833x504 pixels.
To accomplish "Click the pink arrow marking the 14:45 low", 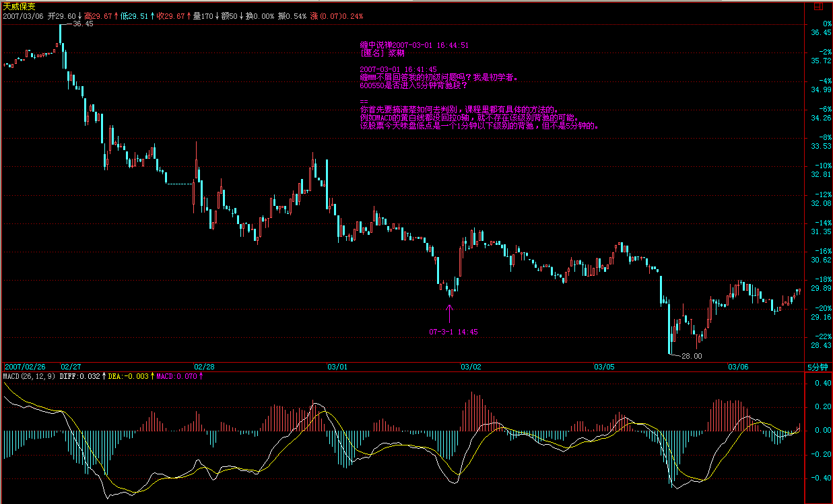I will pos(451,313).
